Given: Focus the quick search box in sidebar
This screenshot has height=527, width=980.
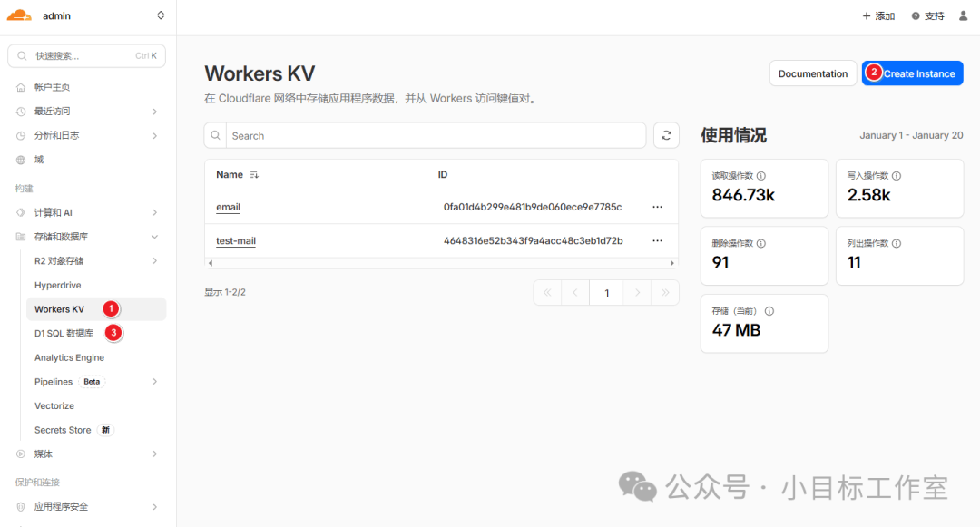Looking at the screenshot, I should 86,55.
